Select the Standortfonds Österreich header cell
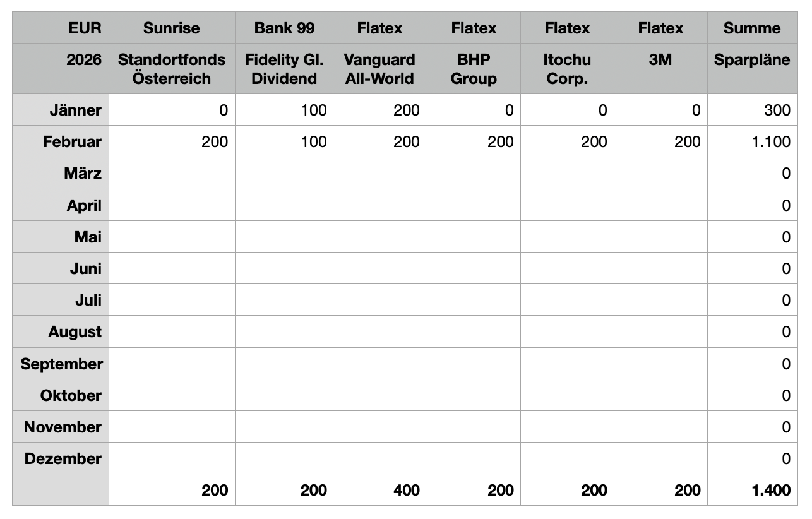 tap(171, 69)
